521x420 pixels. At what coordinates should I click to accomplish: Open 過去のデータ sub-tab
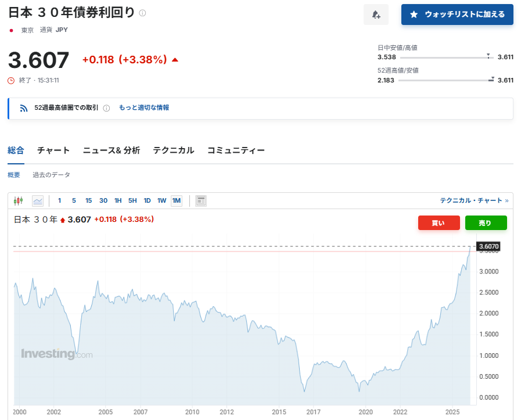point(51,175)
